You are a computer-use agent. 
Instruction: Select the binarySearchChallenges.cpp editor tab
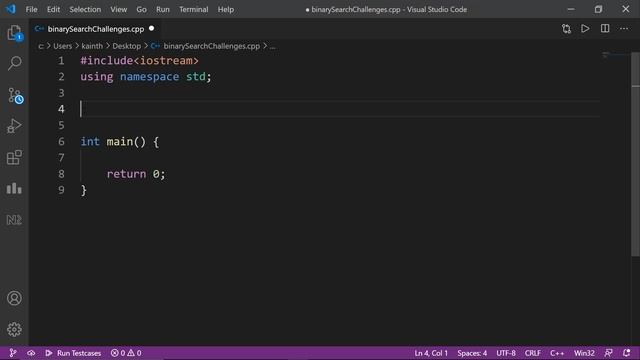coord(96,29)
